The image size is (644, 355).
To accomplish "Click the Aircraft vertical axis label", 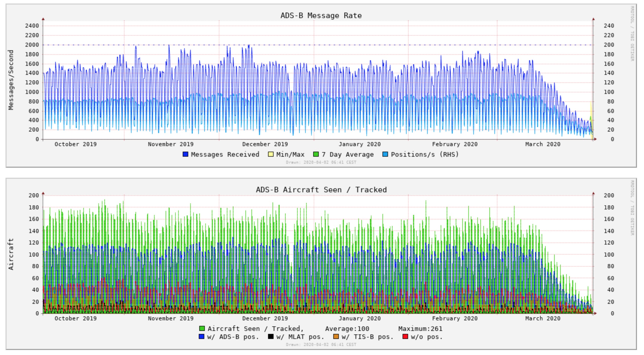I will (x=11, y=254).
